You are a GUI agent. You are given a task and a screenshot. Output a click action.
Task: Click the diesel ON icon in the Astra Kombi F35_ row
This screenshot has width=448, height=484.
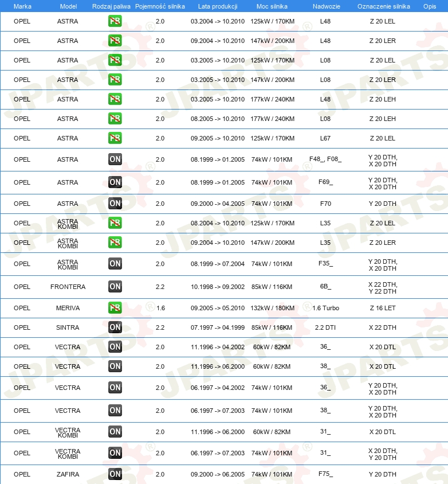pos(115,263)
